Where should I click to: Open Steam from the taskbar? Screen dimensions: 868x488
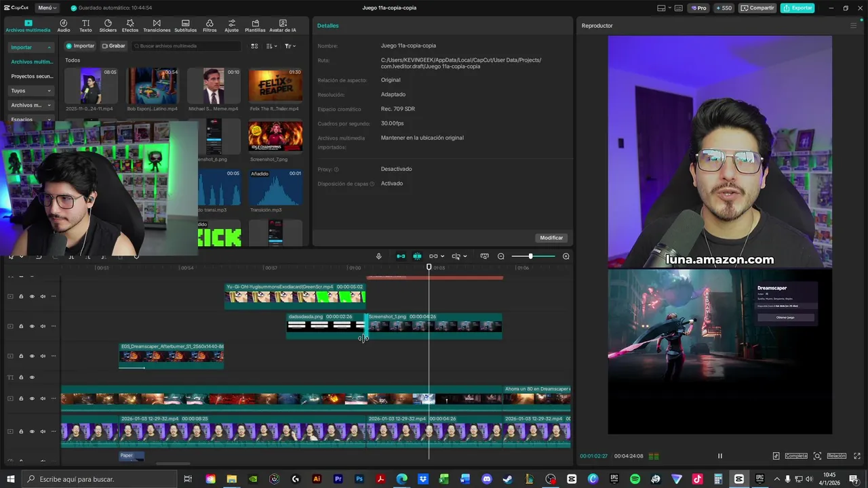(x=508, y=479)
